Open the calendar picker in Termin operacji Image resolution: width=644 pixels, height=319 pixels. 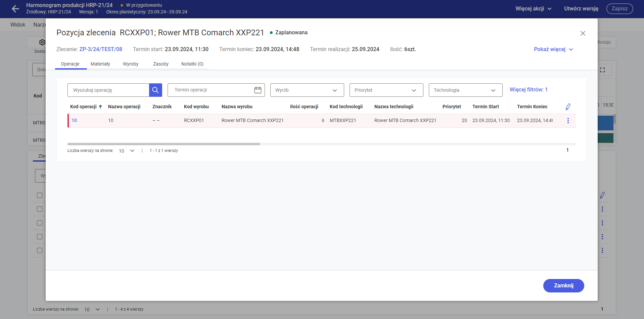pos(258,90)
